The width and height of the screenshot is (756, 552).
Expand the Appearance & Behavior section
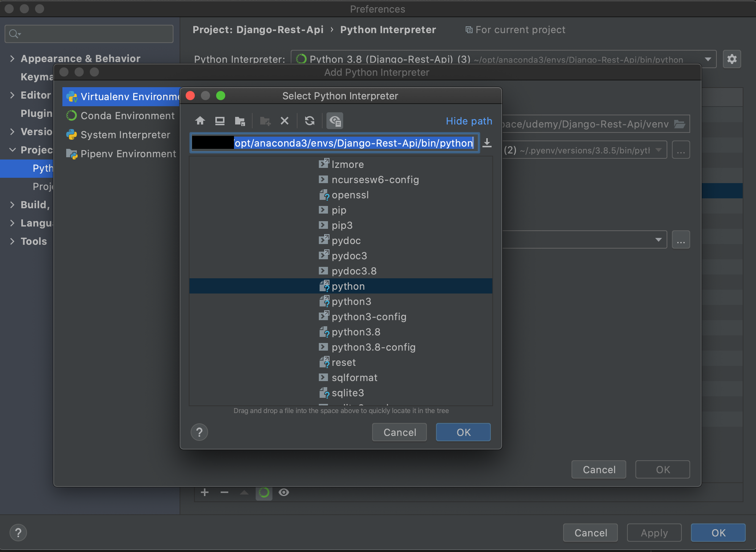(13, 58)
